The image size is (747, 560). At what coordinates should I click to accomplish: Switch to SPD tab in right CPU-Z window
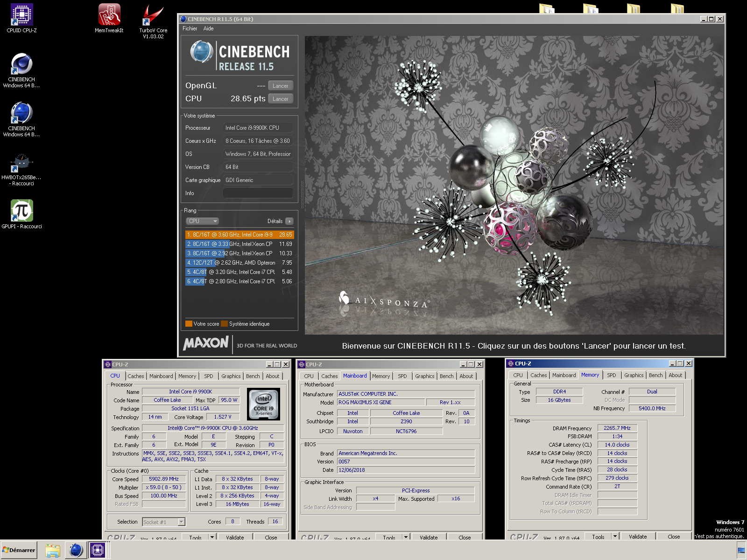point(612,375)
